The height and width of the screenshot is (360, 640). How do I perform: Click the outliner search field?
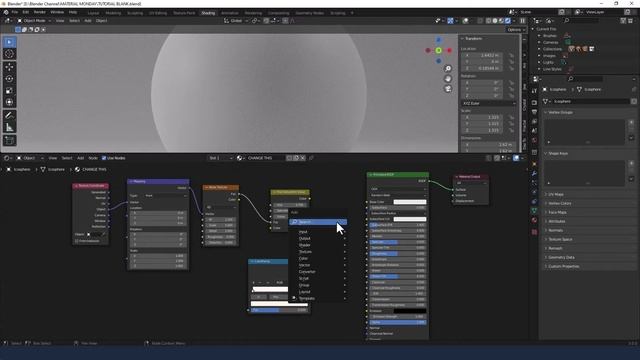[x=582, y=20]
